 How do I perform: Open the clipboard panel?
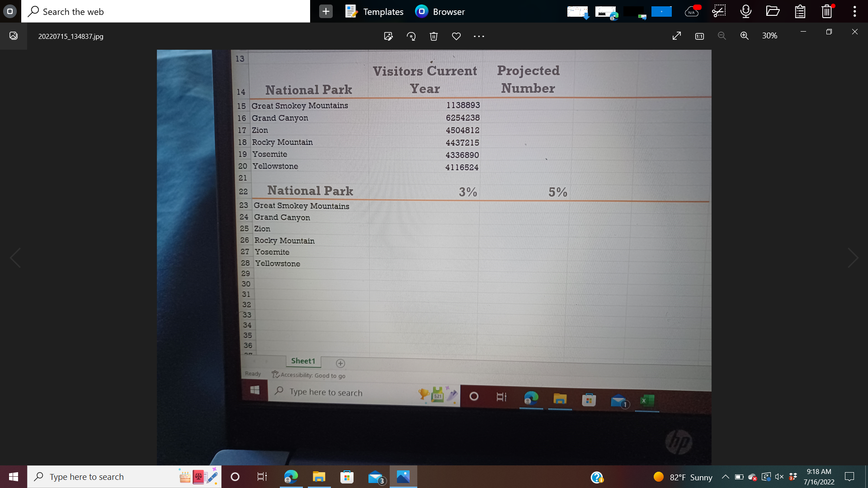(x=799, y=11)
